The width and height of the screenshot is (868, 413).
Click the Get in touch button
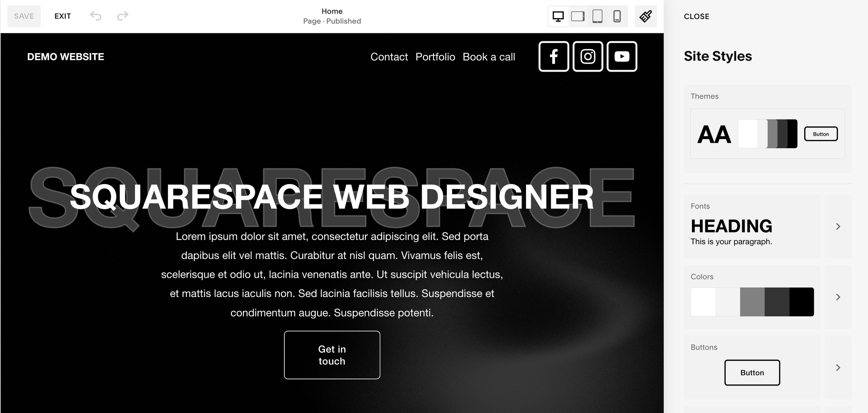click(332, 355)
